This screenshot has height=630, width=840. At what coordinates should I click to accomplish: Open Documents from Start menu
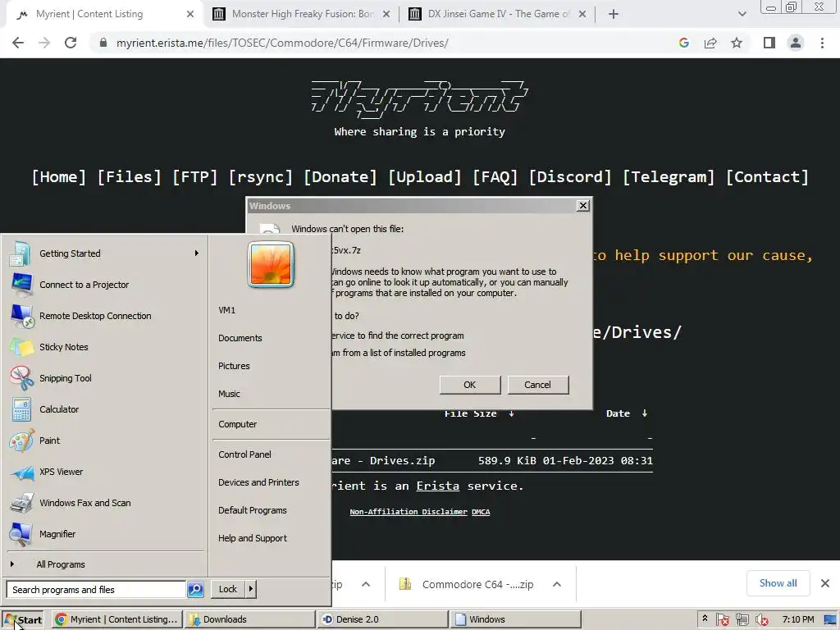point(240,338)
